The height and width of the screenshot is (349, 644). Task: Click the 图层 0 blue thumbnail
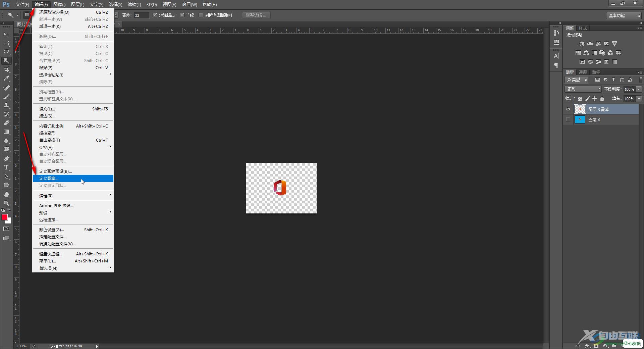click(x=580, y=120)
